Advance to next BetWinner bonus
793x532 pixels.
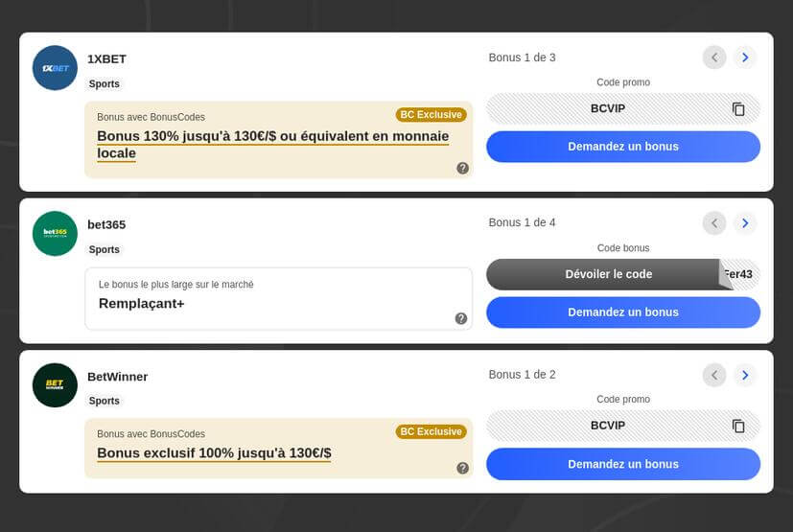(745, 375)
